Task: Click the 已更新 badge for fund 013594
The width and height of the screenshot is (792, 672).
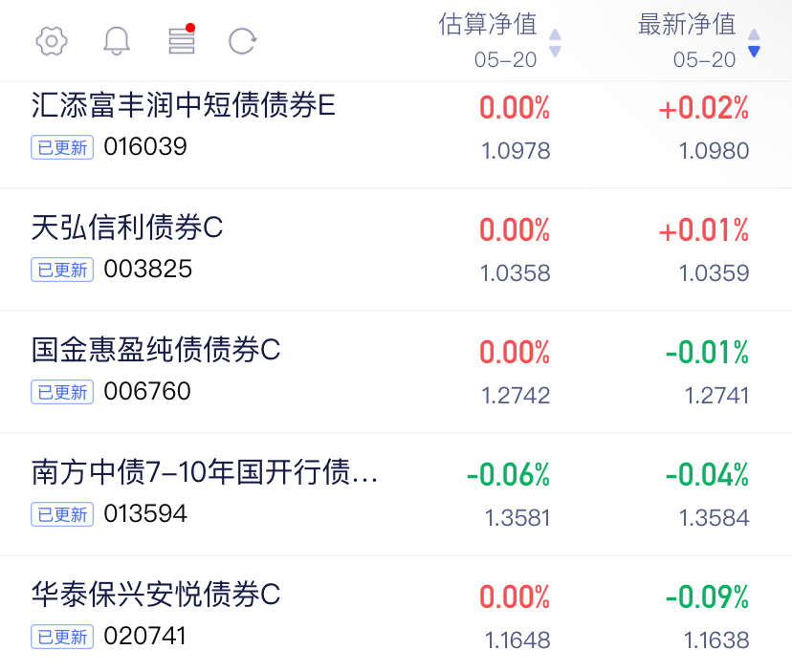Action: (x=62, y=514)
